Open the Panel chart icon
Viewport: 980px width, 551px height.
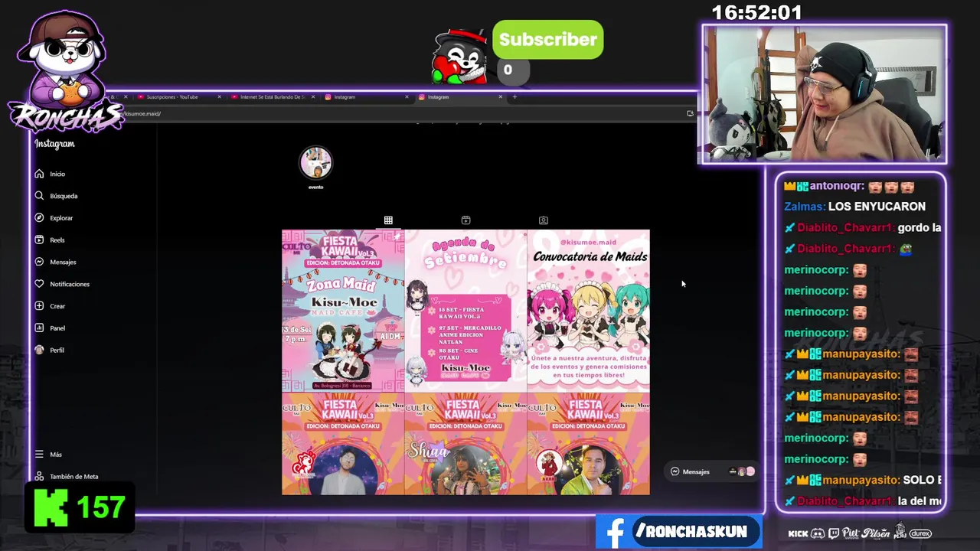pos(39,328)
